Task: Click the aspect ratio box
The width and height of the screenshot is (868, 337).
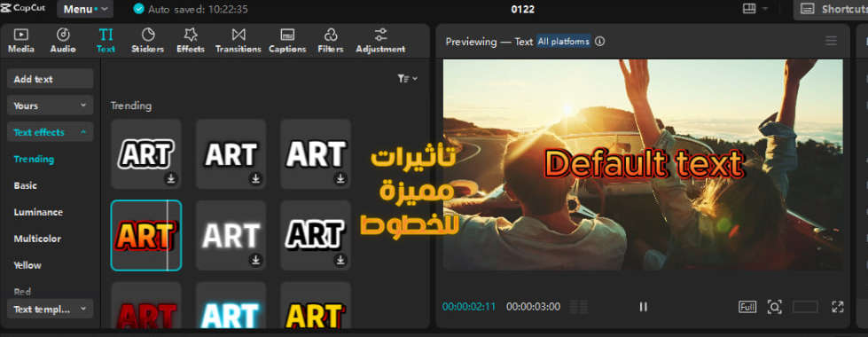Action: (x=805, y=307)
